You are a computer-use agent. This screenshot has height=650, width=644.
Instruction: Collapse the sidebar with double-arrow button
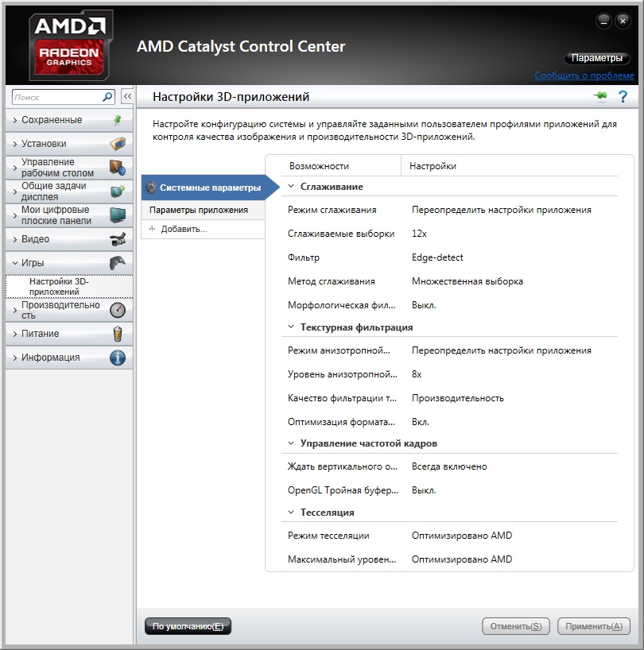[x=126, y=97]
